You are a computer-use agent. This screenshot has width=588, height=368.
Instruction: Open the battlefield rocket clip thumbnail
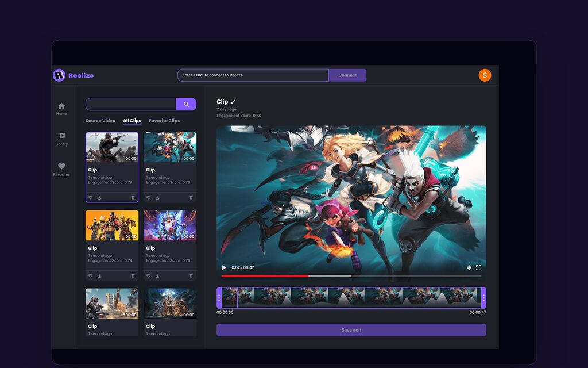tap(112, 304)
